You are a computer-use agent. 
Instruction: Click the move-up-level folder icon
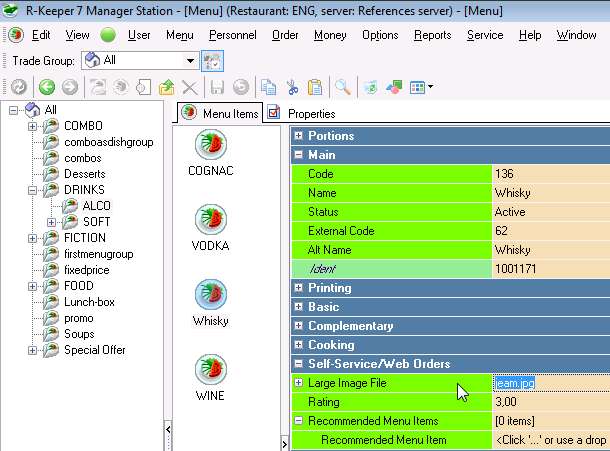pyautogui.click(x=167, y=87)
